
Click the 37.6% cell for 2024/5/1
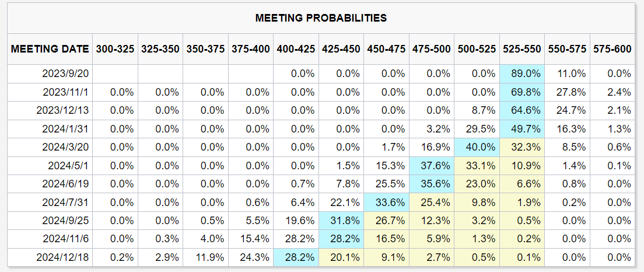coord(432,166)
